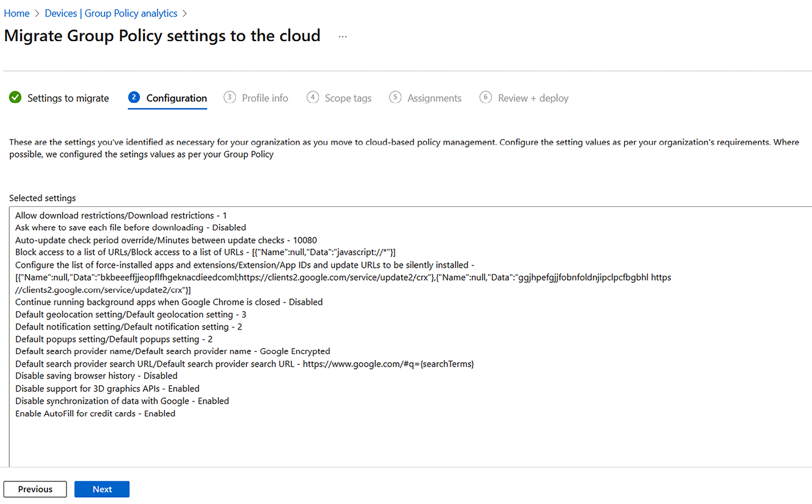Click the step 3 circle icon

(230, 97)
